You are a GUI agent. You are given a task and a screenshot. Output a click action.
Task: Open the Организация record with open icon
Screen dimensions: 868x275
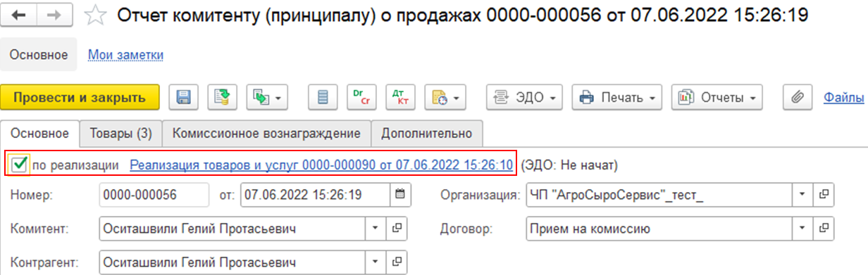(x=823, y=194)
